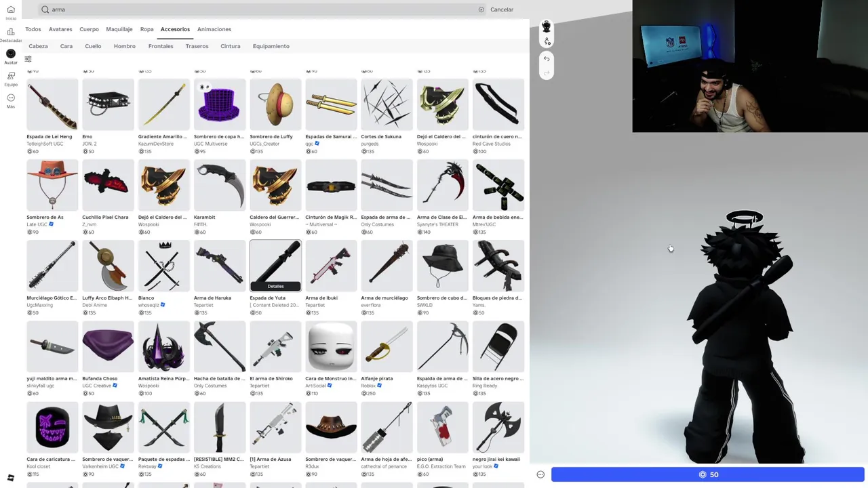Select the Accesorios tab
Image resolution: width=868 pixels, height=488 pixels.
pos(175,29)
